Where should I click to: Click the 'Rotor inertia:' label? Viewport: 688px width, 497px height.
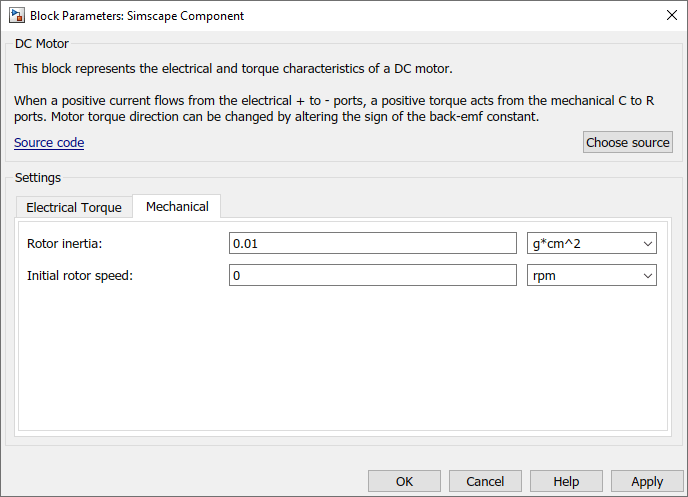(x=65, y=243)
